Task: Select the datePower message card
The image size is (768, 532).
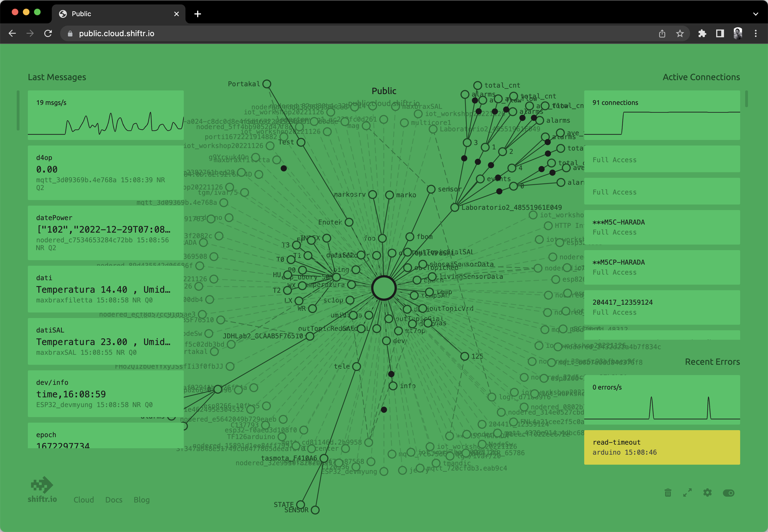Action: [106, 232]
